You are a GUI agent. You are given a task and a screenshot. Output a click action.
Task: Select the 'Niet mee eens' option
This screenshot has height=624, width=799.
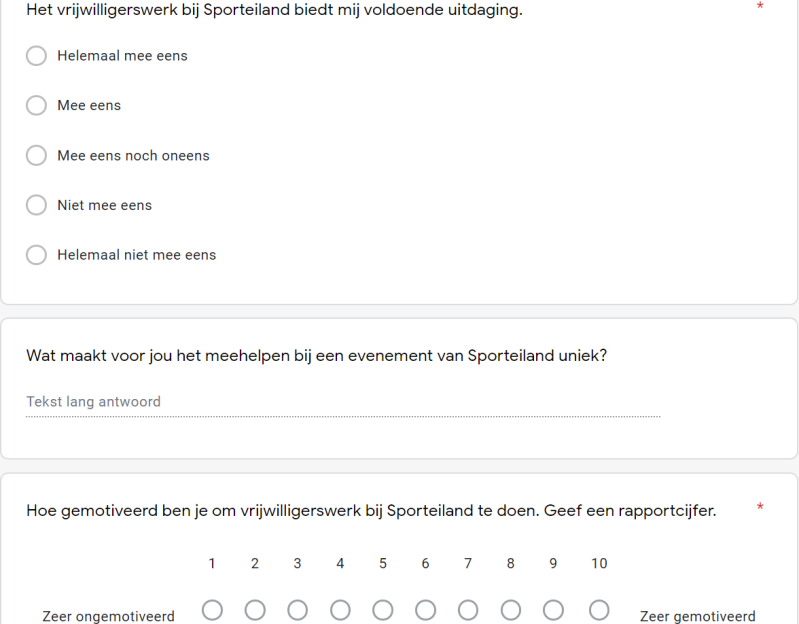[37, 205]
